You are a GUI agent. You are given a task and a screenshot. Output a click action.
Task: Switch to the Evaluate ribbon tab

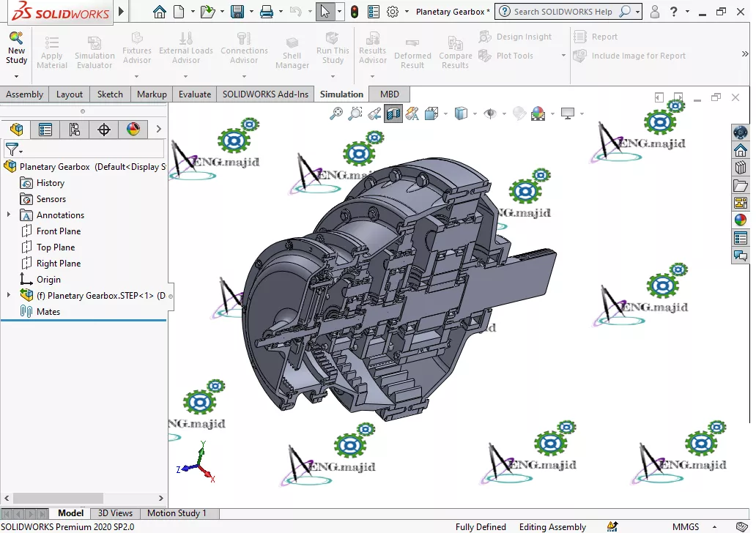point(195,94)
